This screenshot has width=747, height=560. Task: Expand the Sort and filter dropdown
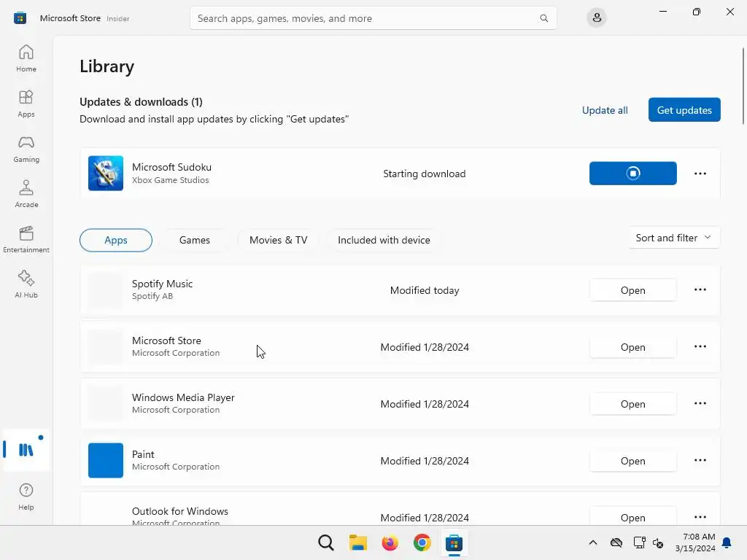click(x=673, y=238)
